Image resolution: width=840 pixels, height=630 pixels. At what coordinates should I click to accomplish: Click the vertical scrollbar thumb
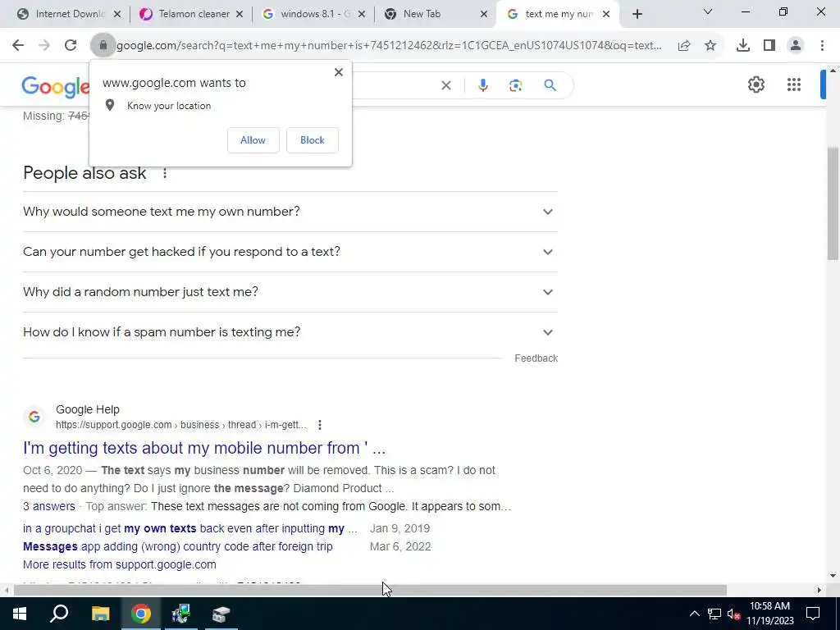833,203
